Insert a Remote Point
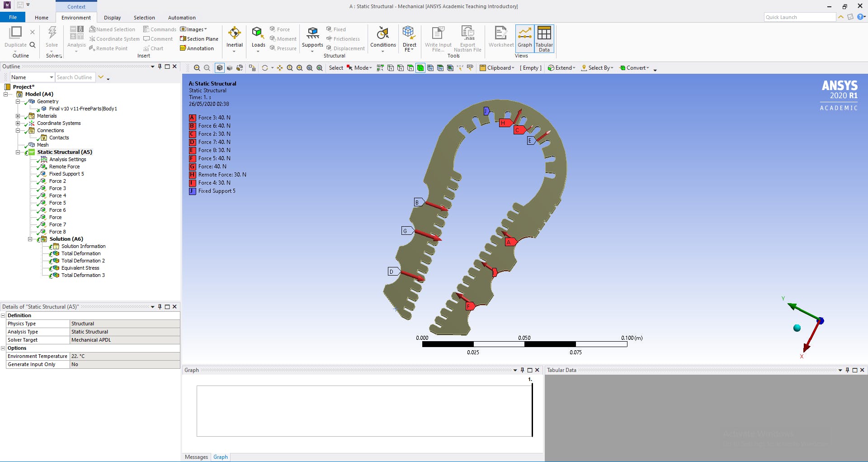This screenshot has width=868, height=462. 108,48
